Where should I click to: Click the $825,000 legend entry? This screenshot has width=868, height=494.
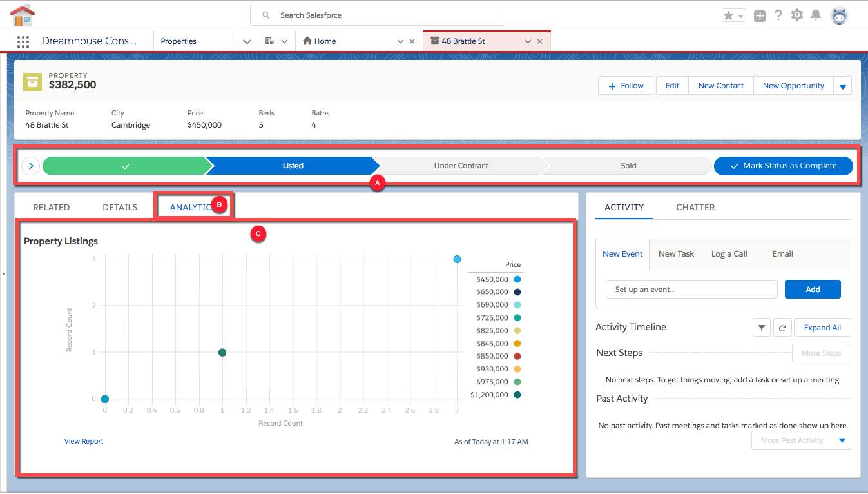pos(498,331)
